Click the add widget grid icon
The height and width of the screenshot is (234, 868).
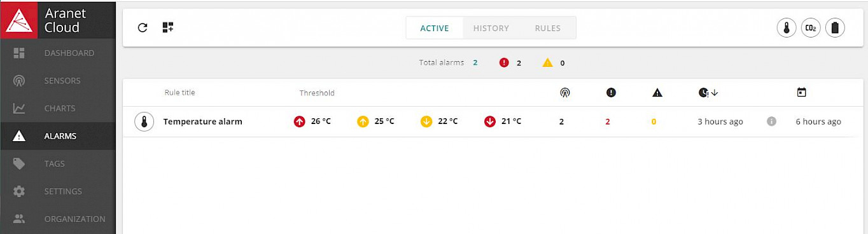168,27
